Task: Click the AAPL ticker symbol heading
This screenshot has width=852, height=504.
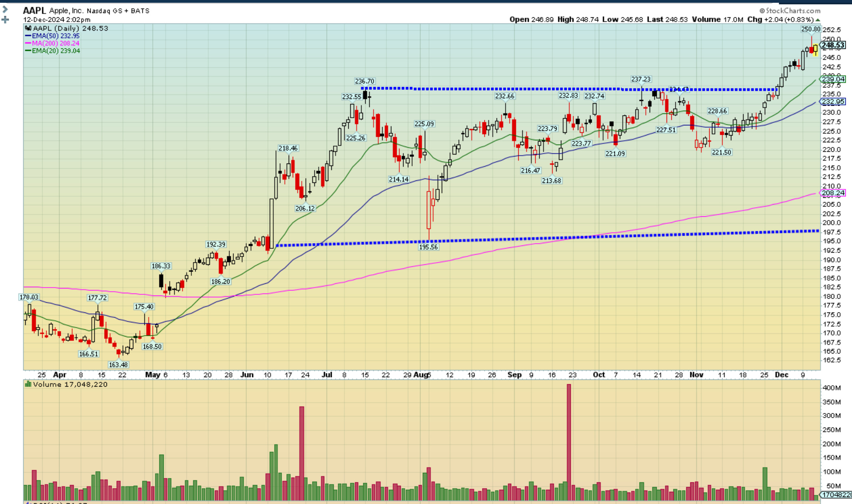Action: point(34,11)
